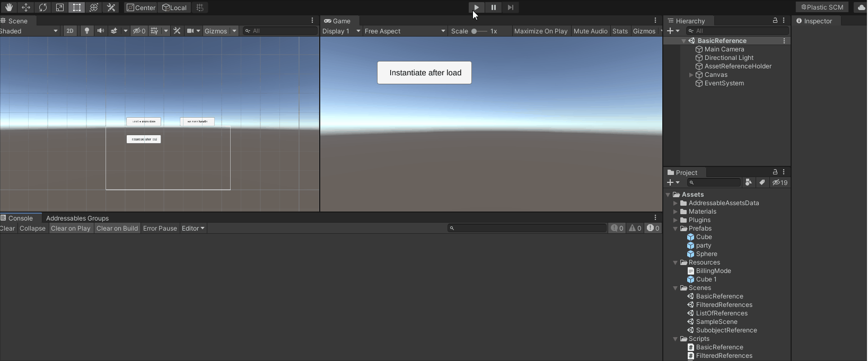Open Plastic SCM
The height and width of the screenshot is (361, 868).
point(822,7)
